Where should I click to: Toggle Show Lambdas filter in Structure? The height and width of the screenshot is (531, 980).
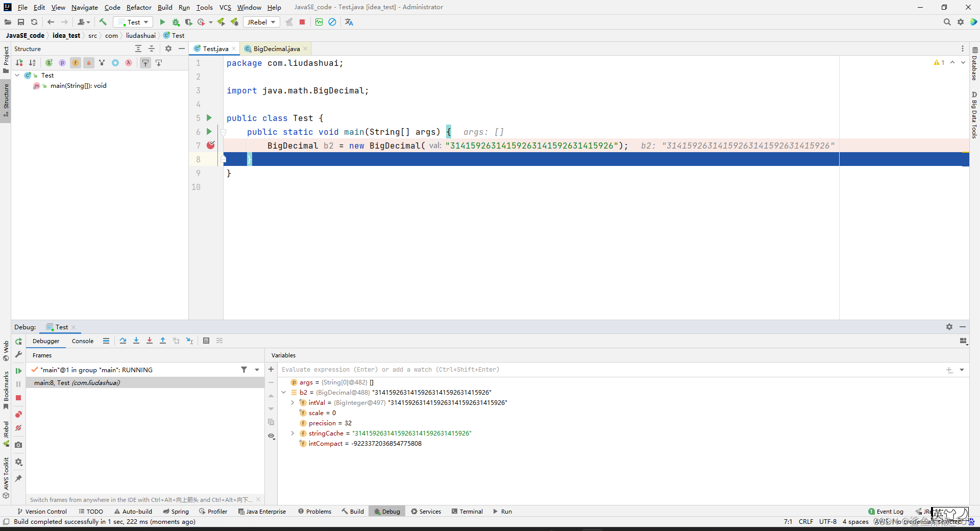tap(129, 63)
